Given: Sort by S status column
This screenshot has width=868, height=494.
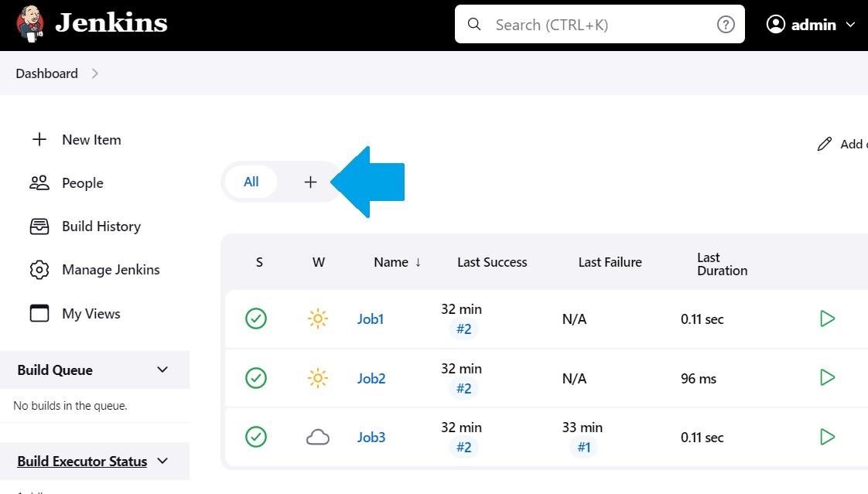Looking at the screenshot, I should coord(260,262).
